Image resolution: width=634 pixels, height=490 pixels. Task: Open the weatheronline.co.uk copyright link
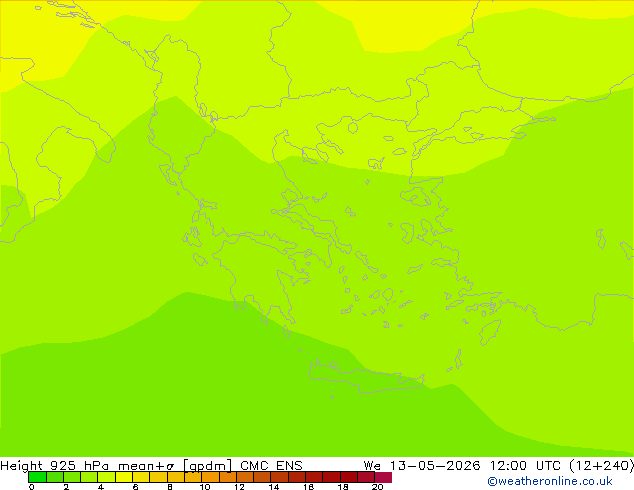(549, 481)
